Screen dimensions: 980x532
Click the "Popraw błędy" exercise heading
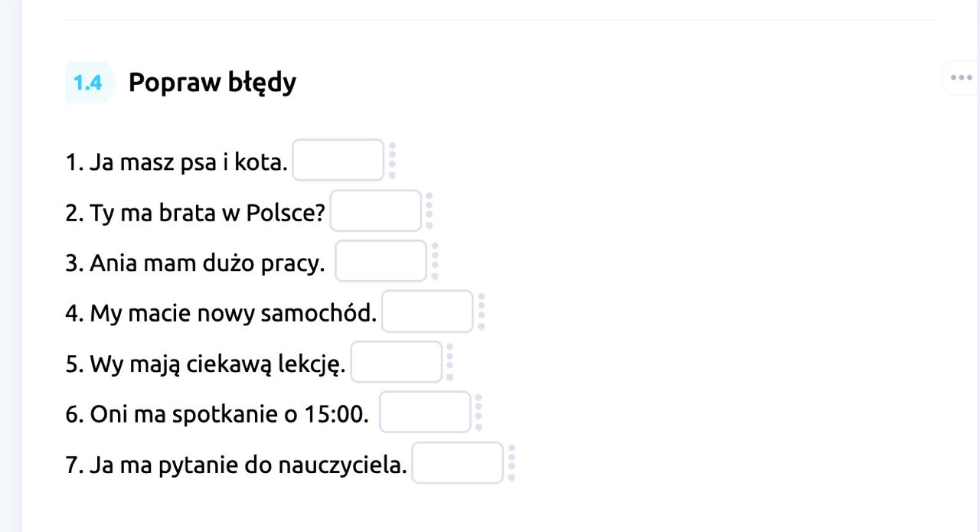212,83
